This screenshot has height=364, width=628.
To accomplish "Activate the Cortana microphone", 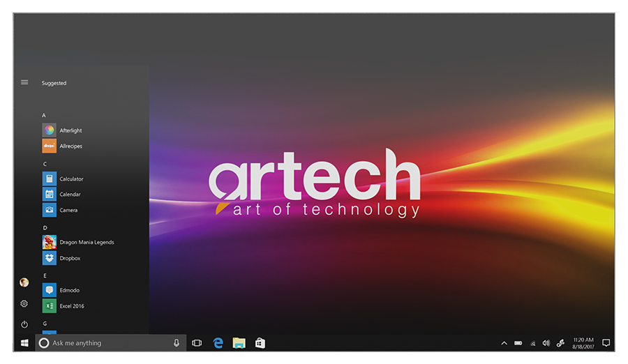I will pyautogui.click(x=177, y=343).
